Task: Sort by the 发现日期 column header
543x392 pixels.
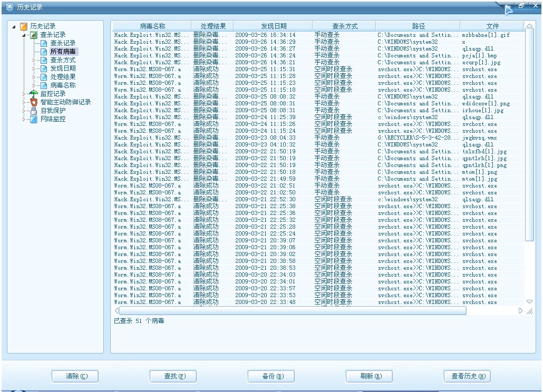Action: point(273,26)
